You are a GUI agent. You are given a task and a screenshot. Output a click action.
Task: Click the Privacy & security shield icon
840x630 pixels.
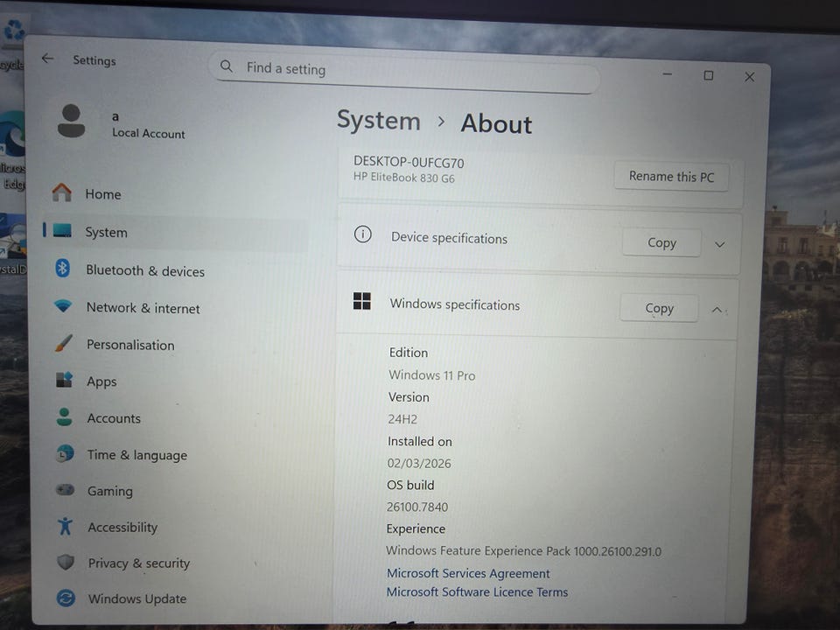[66, 562]
